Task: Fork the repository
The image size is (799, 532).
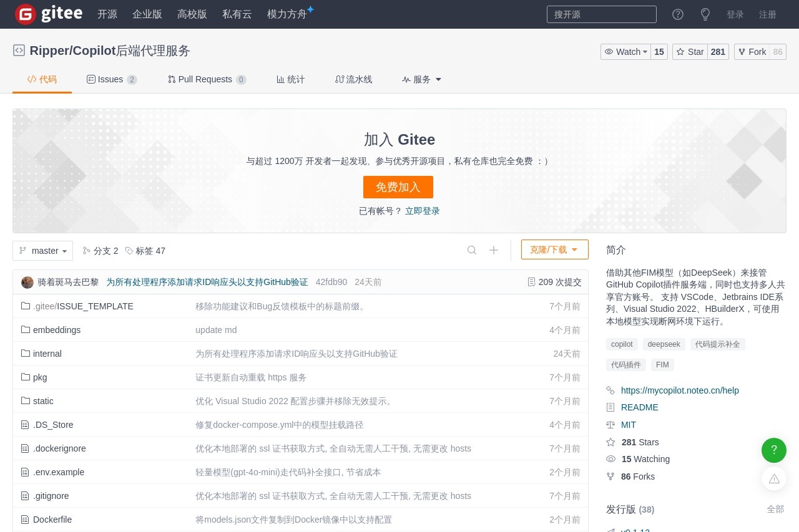Action: [752, 52]
